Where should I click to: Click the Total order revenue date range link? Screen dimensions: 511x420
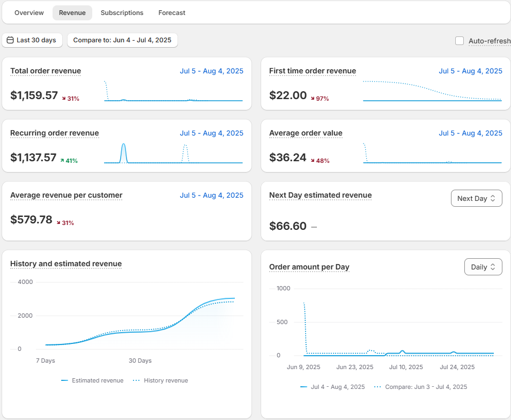pyautogui.click(x=211, y=71)
